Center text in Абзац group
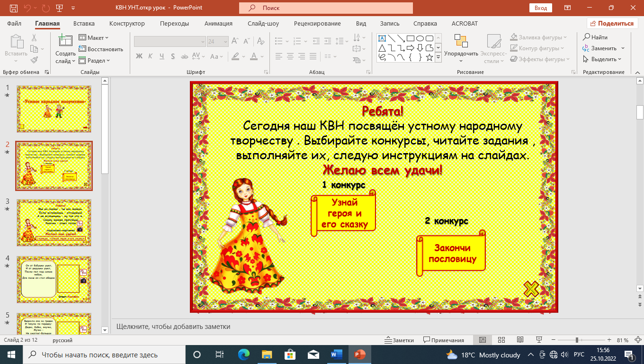The height and width of the screenshot is (364, 644). click(x=290, y=56)
